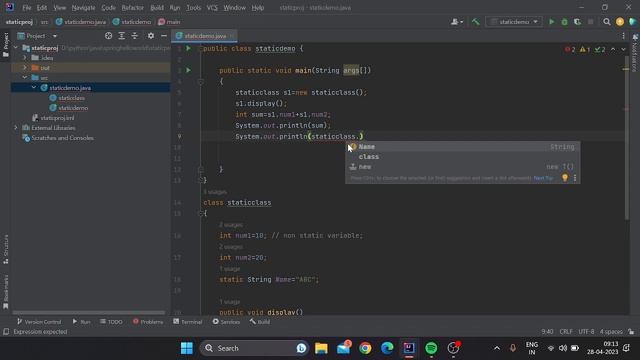
Task: Switch to the staticdemo.java editor tab
Action: 205,36
